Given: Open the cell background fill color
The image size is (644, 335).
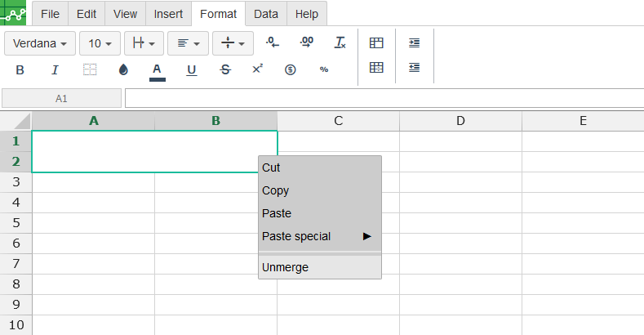Looking at the screenshot, I should pos(123,70).
